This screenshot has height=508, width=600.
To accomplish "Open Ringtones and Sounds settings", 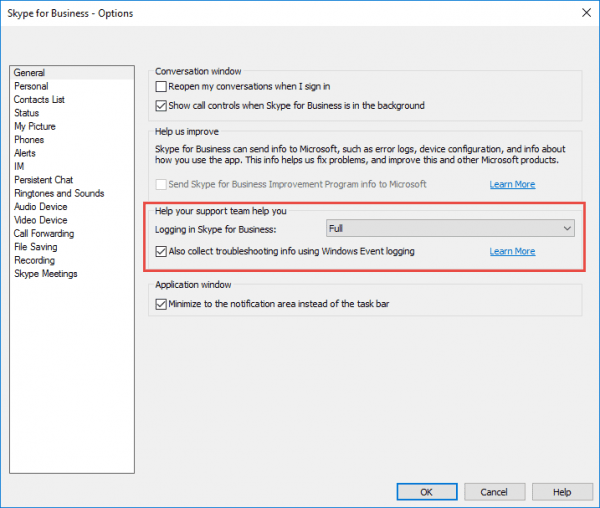I will point(59,194).
